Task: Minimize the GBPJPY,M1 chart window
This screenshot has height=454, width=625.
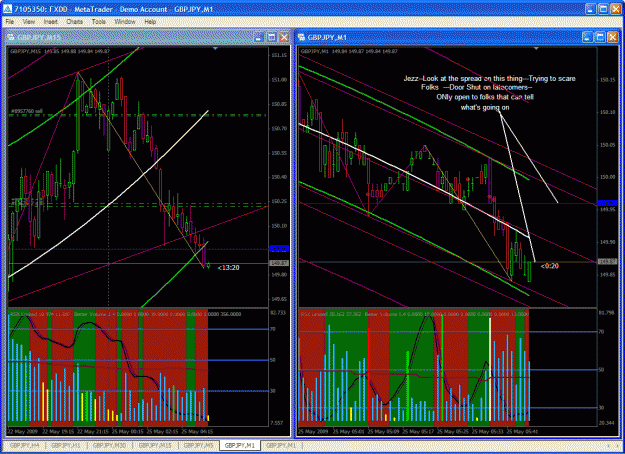Action: click(x=588, y=37)
